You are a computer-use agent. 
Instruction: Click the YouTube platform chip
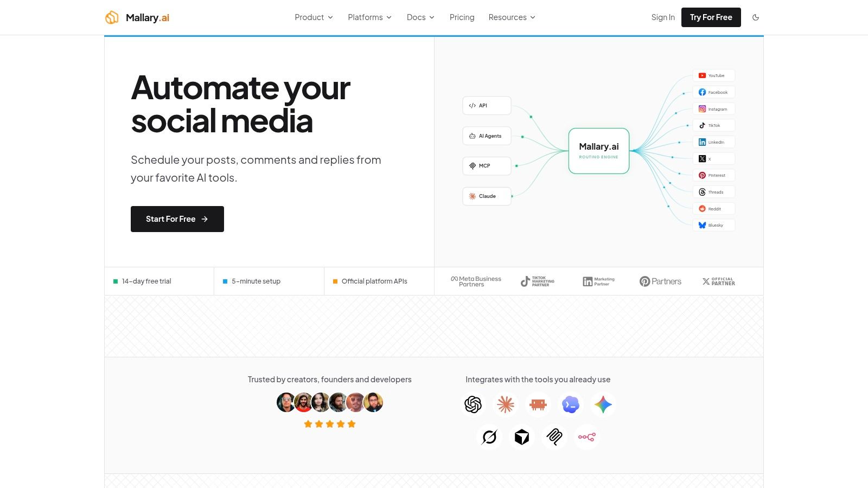pos(714,75)
